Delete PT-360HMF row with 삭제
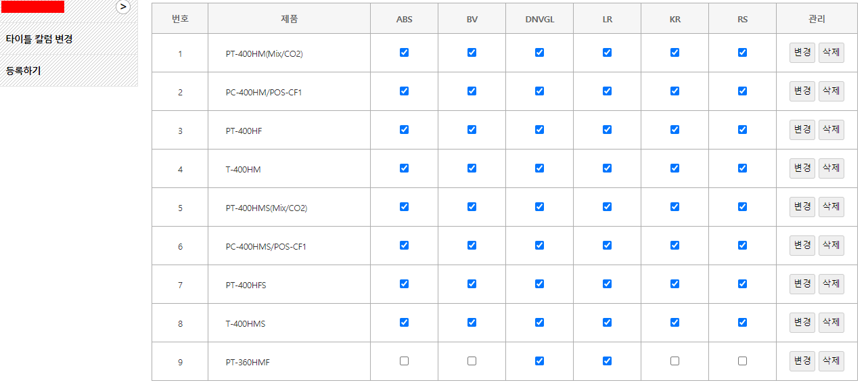 coord(831,361)
